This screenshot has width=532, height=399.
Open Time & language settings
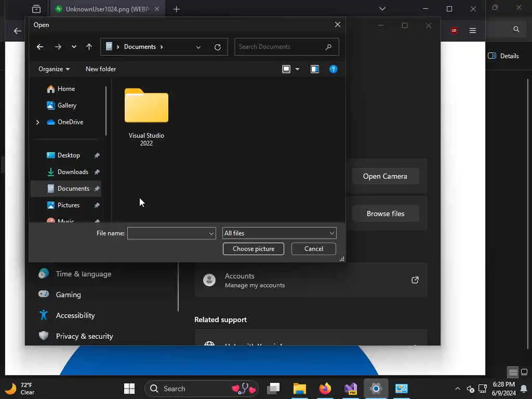(84, 274)
